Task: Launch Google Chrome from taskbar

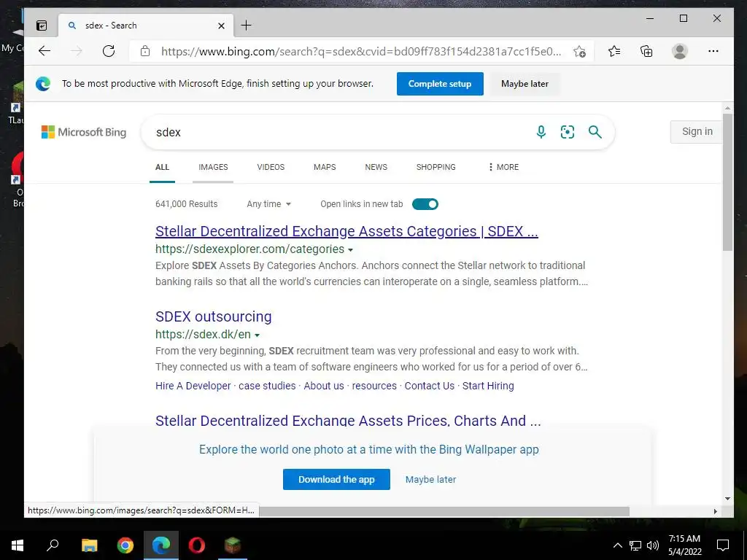Action: (125, 545)
